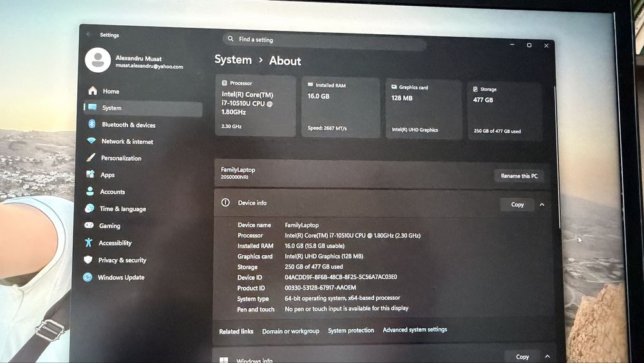644x363 pixels.
Task: Open Domain or workgroup link
Action: point(291,331)
